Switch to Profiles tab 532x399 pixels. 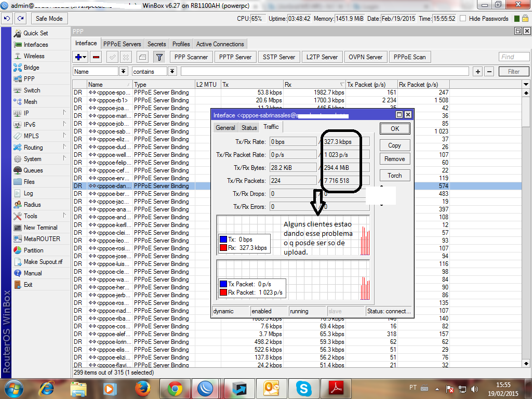(181, 44)
